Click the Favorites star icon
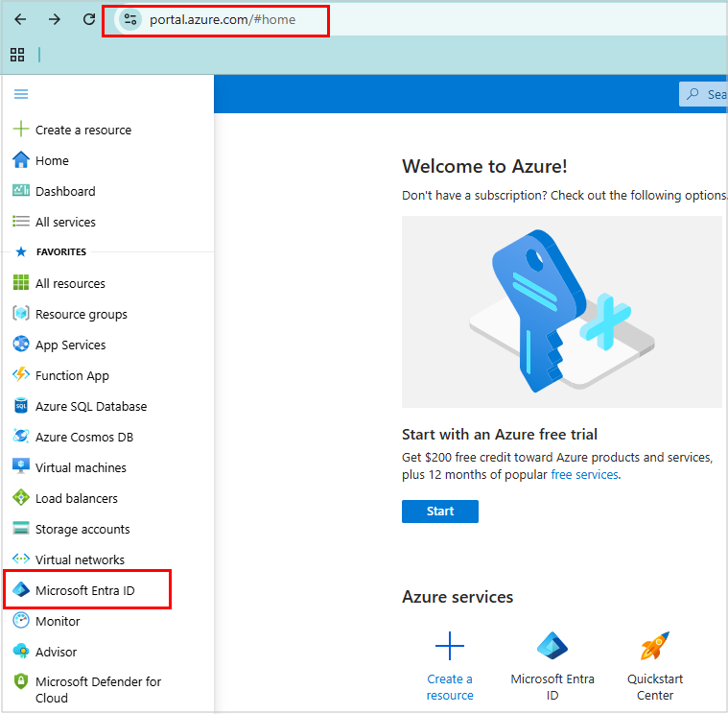The image size is (728, 714). (x=21, y=251)
